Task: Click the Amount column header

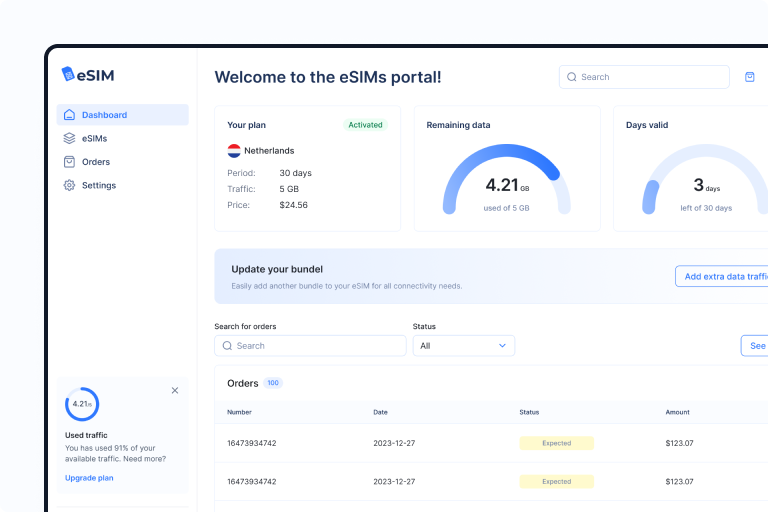Action: coord(677,413)
